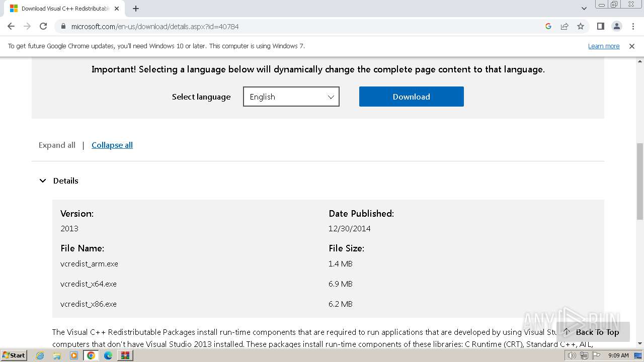
Task: Click the Share this page icon
Action: 565,26
